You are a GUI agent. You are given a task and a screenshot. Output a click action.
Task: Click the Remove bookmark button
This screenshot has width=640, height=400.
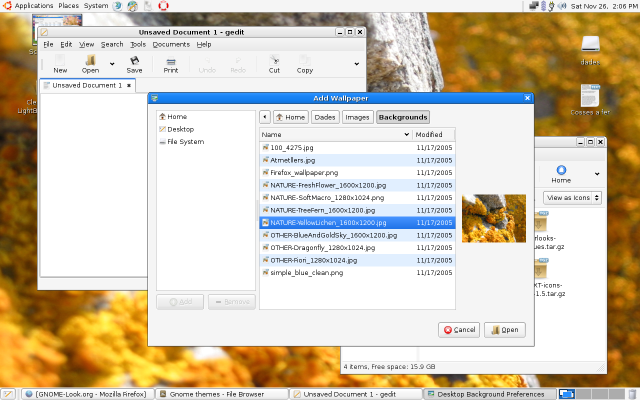point(232,302)
